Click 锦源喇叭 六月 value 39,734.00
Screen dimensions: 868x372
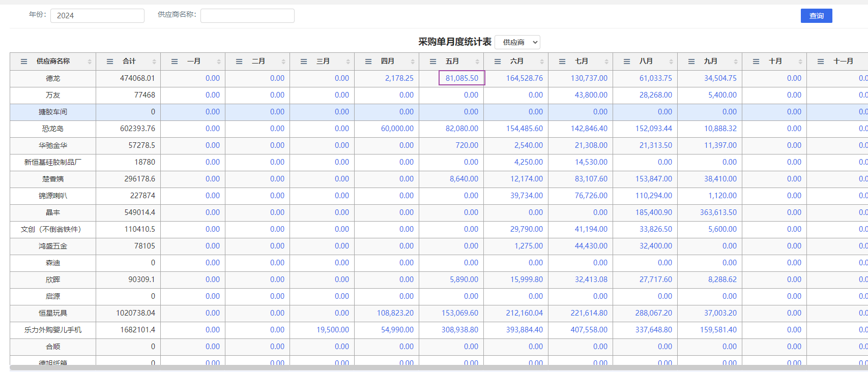click(x=526, y=196)
